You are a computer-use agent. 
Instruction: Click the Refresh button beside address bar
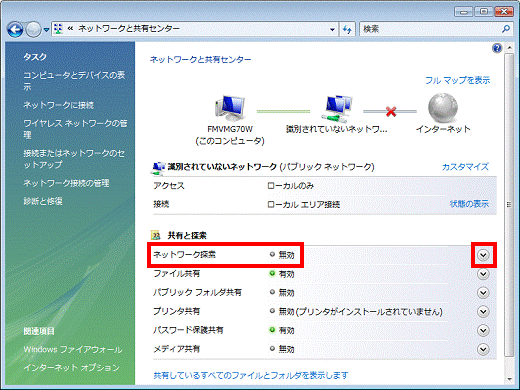347,29
